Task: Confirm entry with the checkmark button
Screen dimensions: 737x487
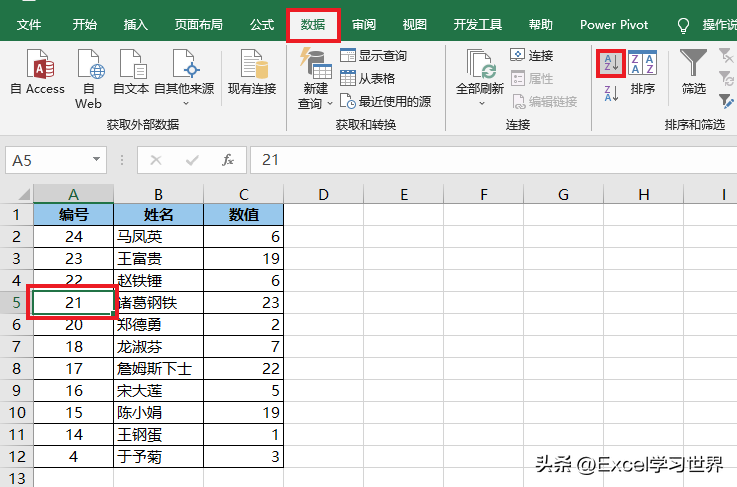Action: (192, 160)
